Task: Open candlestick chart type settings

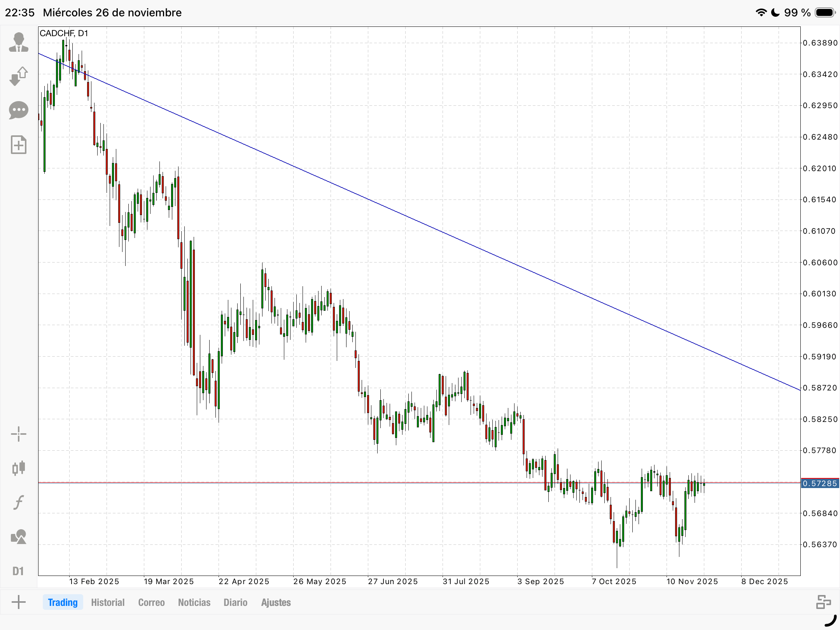Action: (18, 468)
